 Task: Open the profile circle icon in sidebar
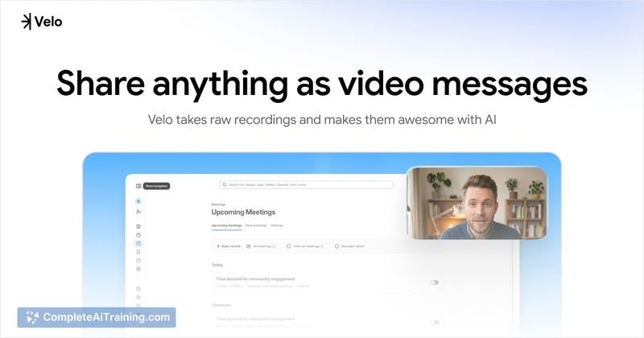(138, 226)
